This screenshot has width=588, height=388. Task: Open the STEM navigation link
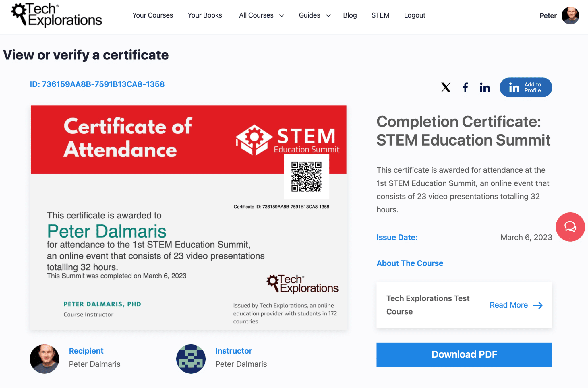(x=380, y=15)
